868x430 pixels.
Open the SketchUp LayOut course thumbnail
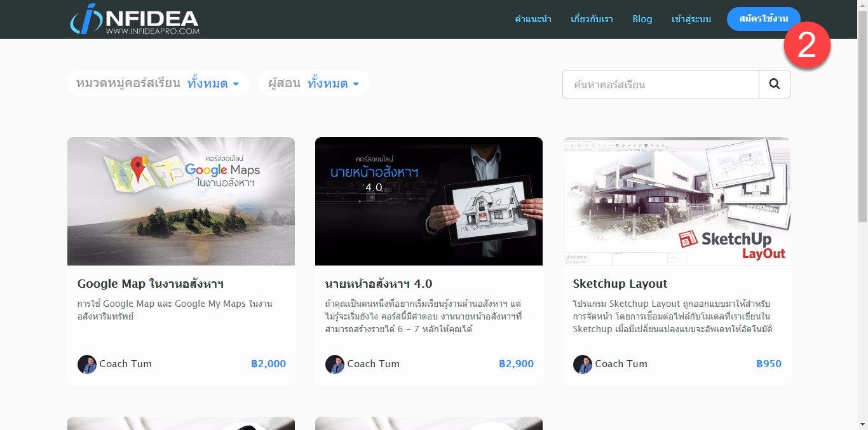tap(677, 201)
